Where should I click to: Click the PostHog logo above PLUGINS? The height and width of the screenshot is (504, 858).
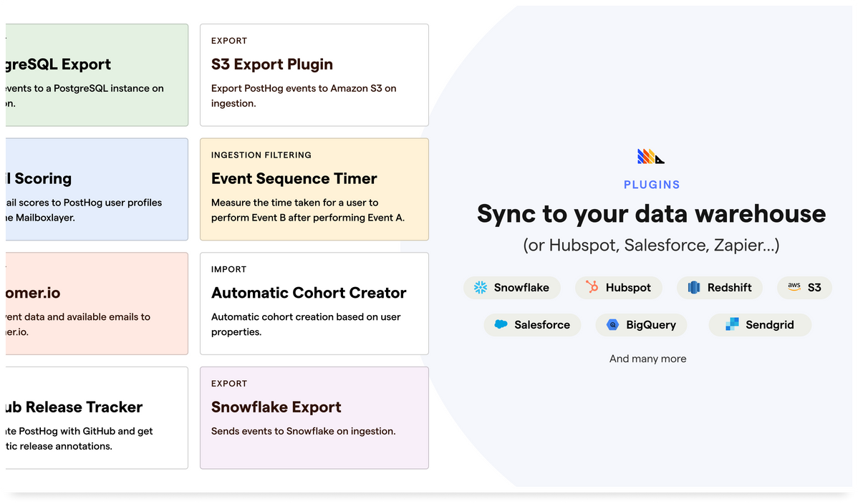coord(650,156)
